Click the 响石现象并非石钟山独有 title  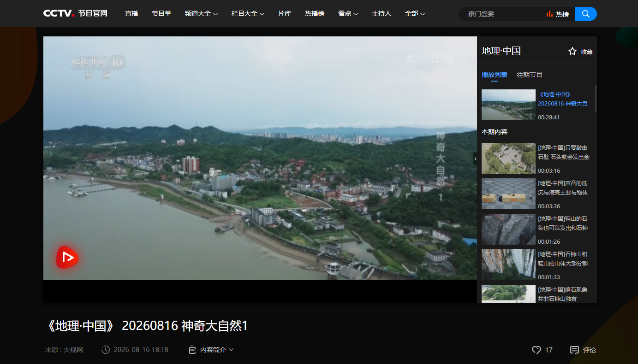point(563,294)
